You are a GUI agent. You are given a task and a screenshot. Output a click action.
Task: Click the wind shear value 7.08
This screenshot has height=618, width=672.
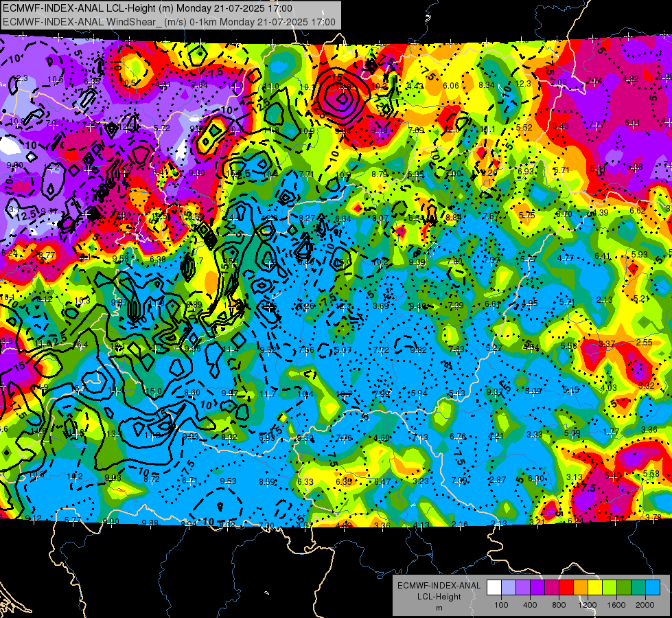pyautogui.click(x=559, y=82)
